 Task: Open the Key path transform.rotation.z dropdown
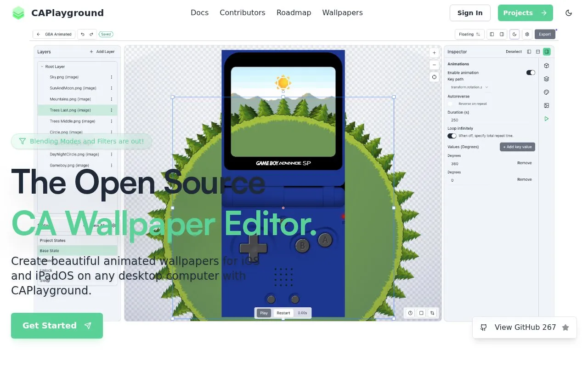pos(469,87)
